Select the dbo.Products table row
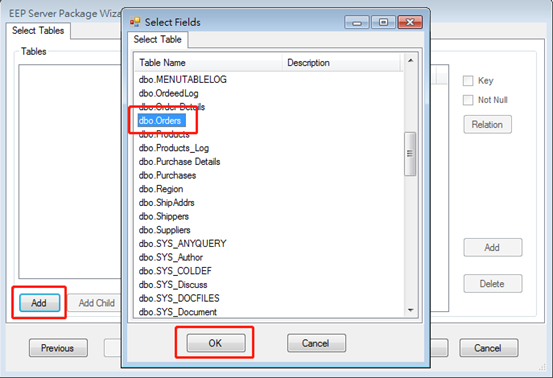Image resolution: width=553 pixels, height=378 pixels. click(x=164, y=134)
